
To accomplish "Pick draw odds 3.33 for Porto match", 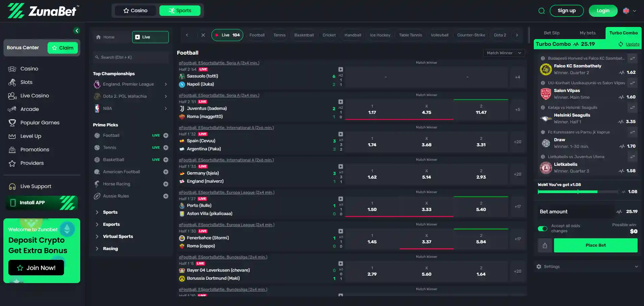I will click(427, 207).
